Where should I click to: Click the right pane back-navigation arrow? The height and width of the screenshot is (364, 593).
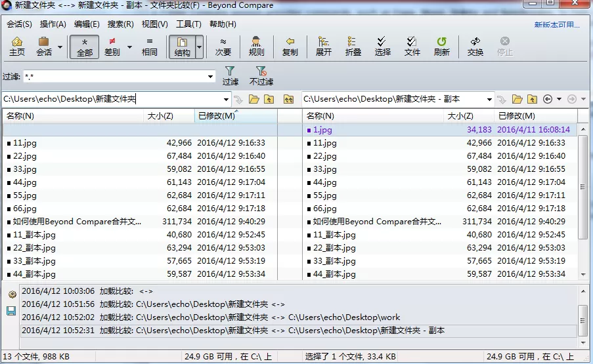point(547,99)
